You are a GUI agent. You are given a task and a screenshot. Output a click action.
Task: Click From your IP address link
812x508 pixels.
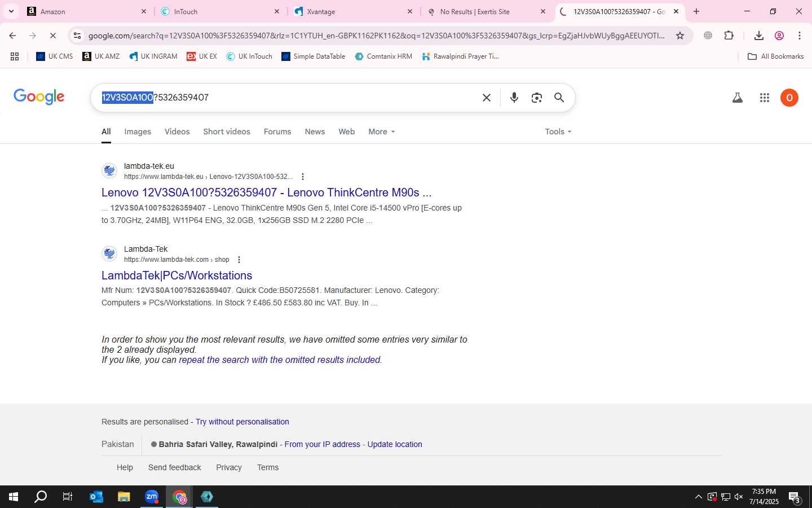pos(322,444)
